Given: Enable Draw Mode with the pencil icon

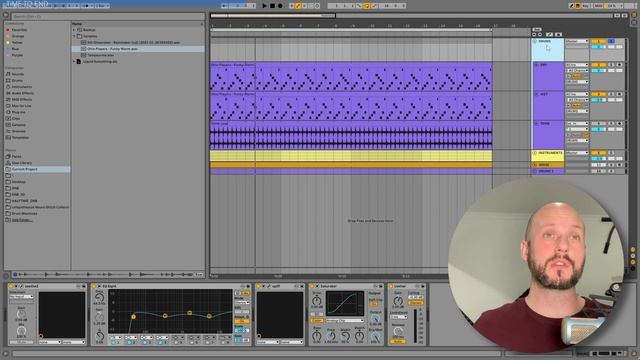Looking at the screenshot, I should [x=571, y=6].
